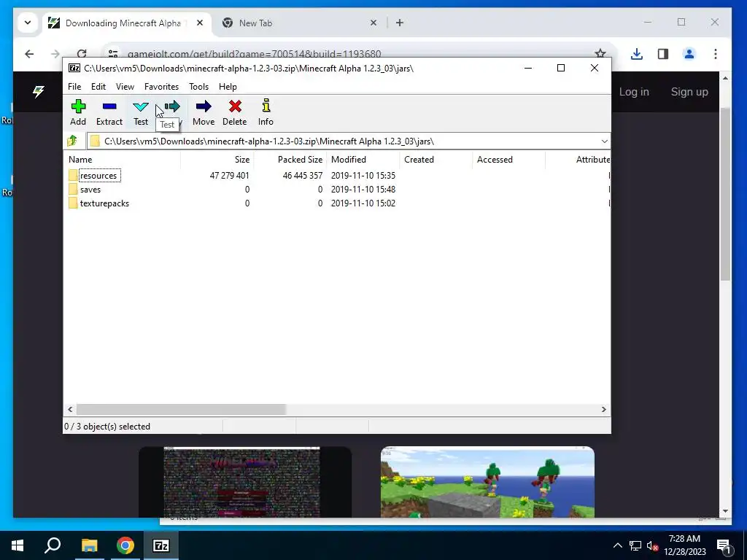
Task: Open the Tools menu
Action: tap(198, 87)
